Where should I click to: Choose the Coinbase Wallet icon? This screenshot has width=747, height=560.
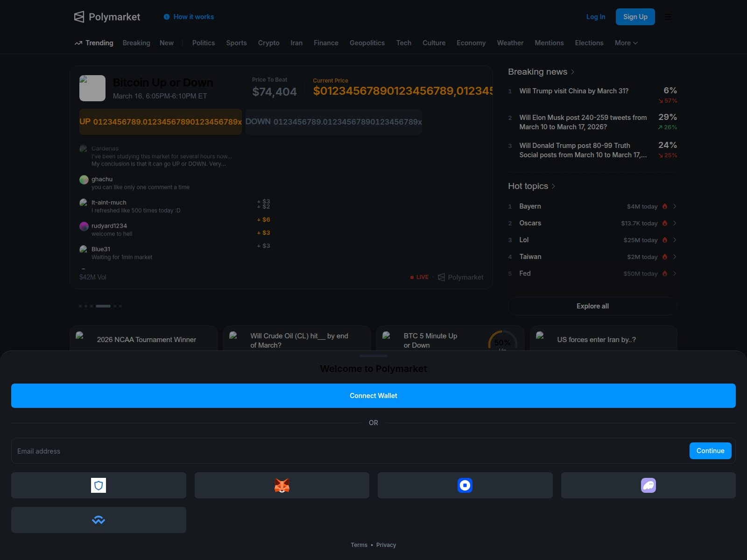[x=465, y=485]
